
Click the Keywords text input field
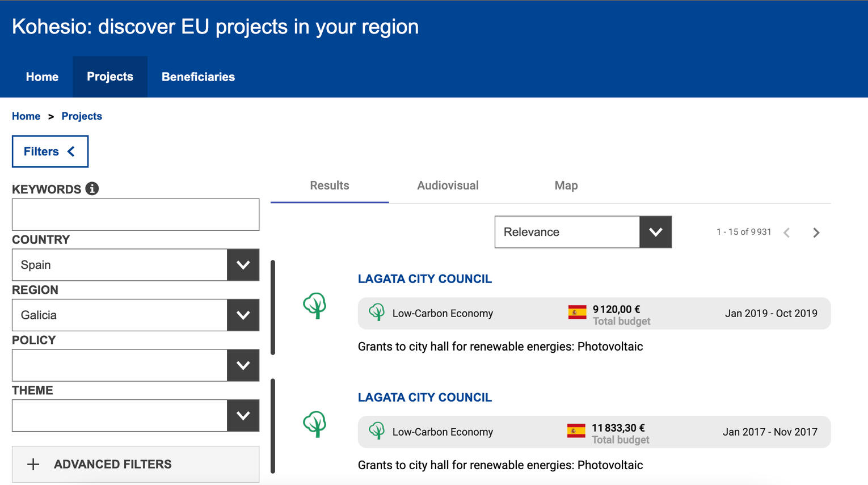(x=136, y=214)
